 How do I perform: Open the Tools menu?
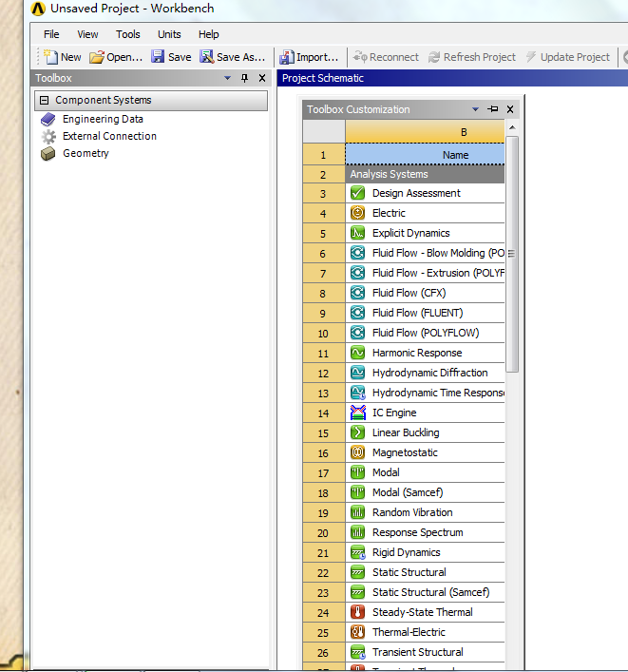click(127, 34)
